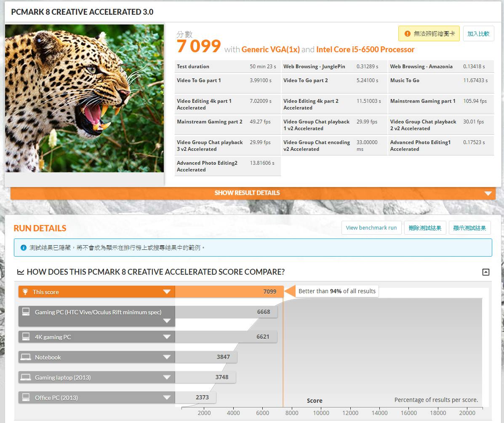Click the 2373 Office PC score bar
504x423 pixels.
pos(195,397)
